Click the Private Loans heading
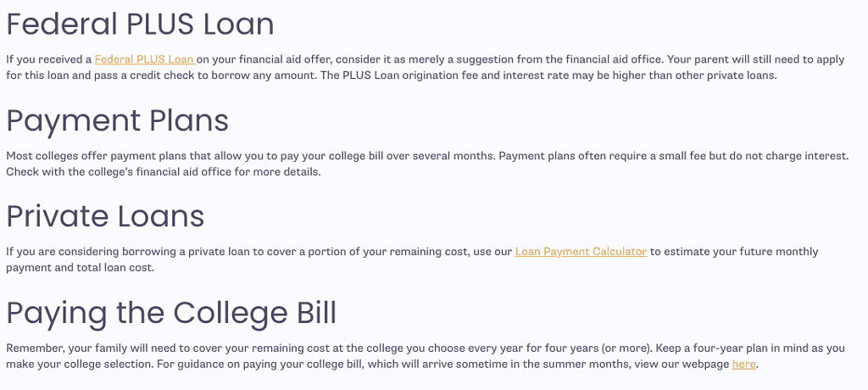Viewport: 868px width, 390px height. point(105,216)
